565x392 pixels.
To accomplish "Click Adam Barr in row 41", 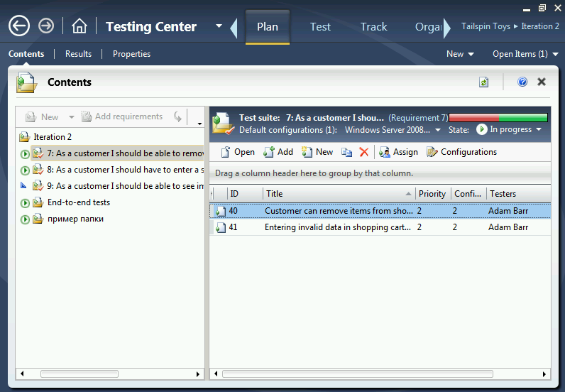I will (508, 227).
